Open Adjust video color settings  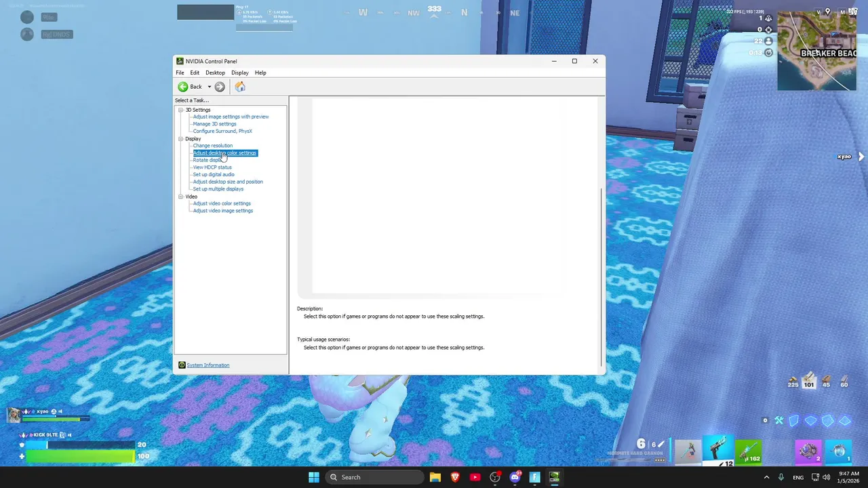[222, 203]
